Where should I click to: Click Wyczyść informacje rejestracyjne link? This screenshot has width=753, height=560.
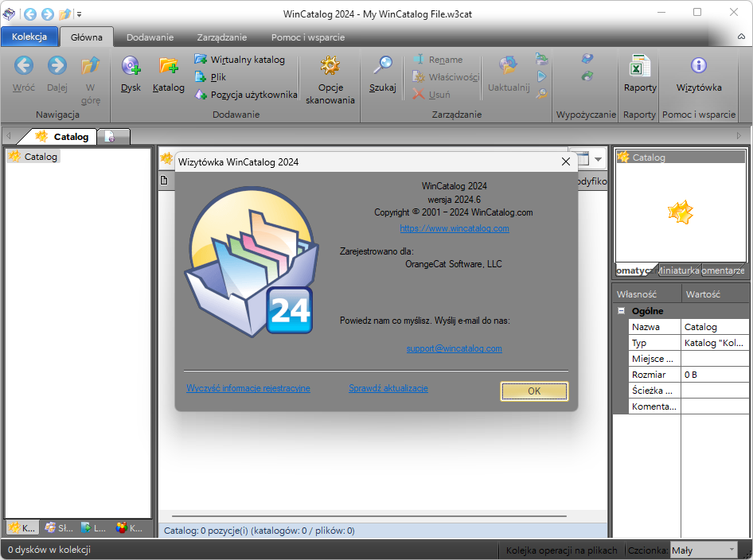tap(248, 387)
